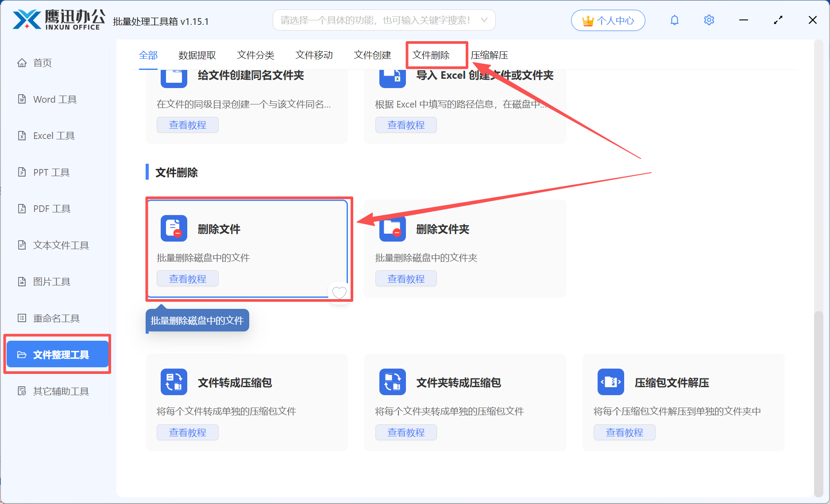The image size is (830, 504).
Task: View tutorial for 删除文件夹
Action: point(406,279)
